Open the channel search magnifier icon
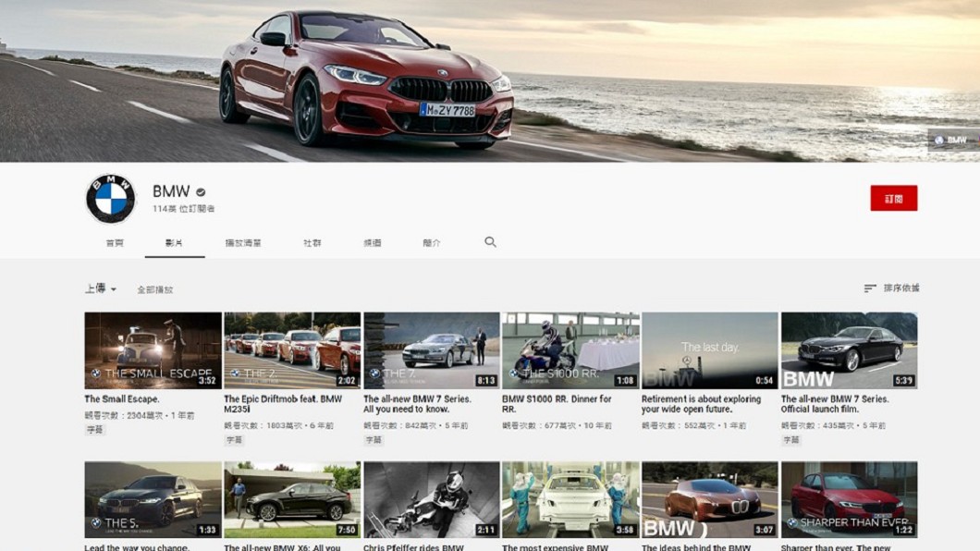 (x=490, y=242)
